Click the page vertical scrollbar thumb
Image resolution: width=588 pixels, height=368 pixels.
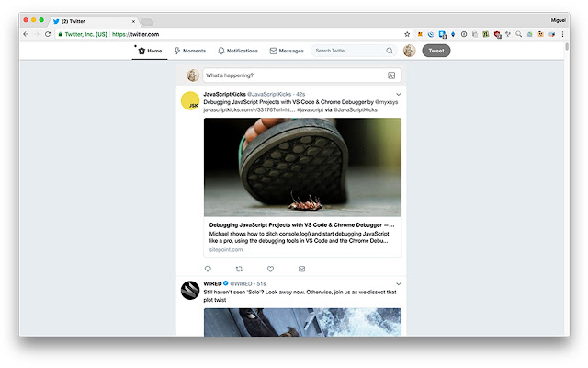point(567,47)
